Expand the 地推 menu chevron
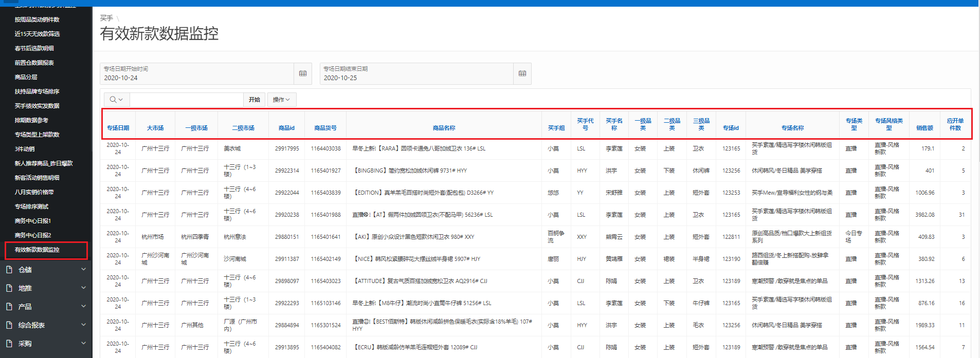 [83, 288]
